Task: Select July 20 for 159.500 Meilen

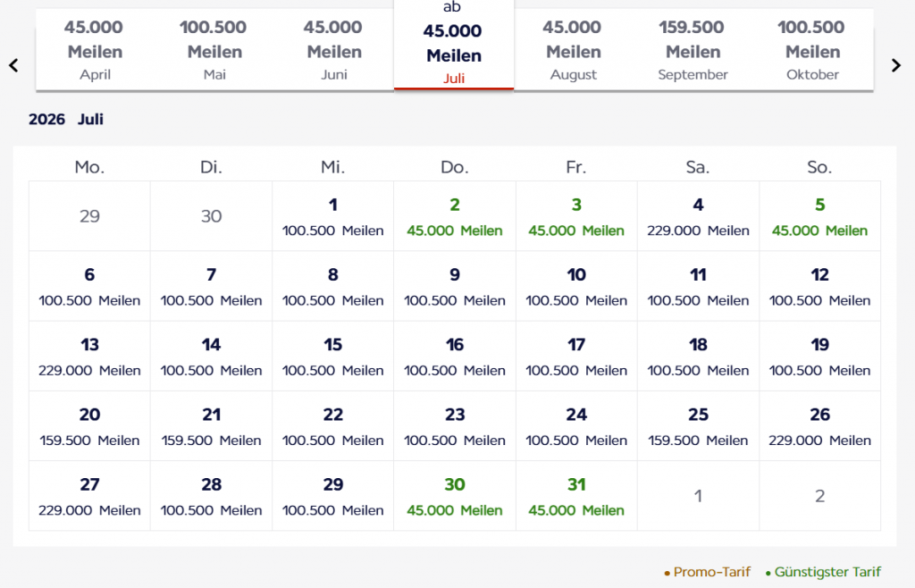Action: (89, 426)
